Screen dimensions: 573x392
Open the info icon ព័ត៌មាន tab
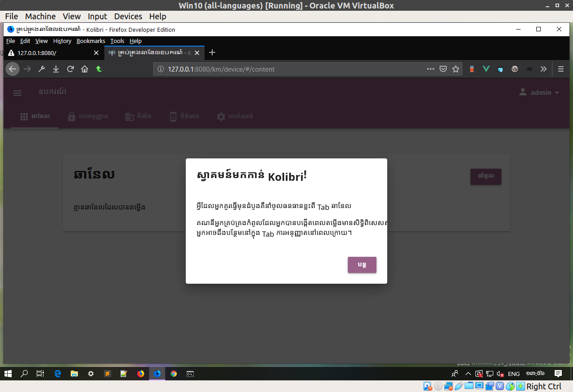[184, 116]
